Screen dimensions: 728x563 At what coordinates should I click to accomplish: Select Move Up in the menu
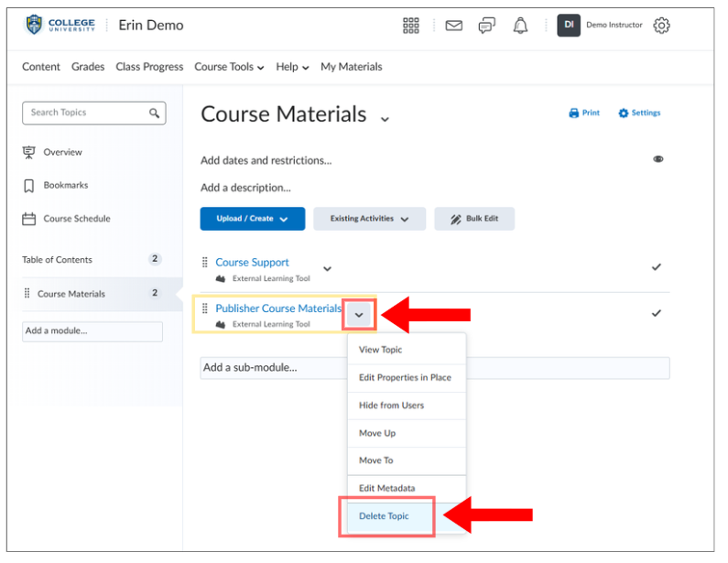pos(407,434)
